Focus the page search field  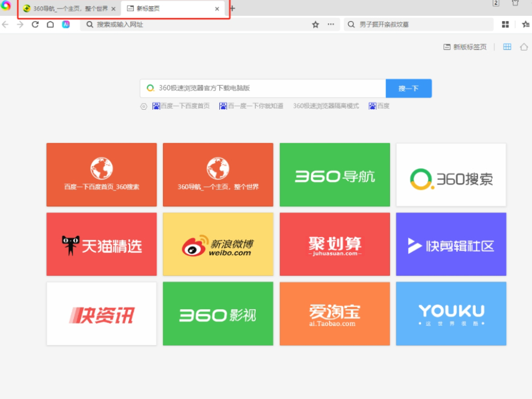[x=263, y=88]
